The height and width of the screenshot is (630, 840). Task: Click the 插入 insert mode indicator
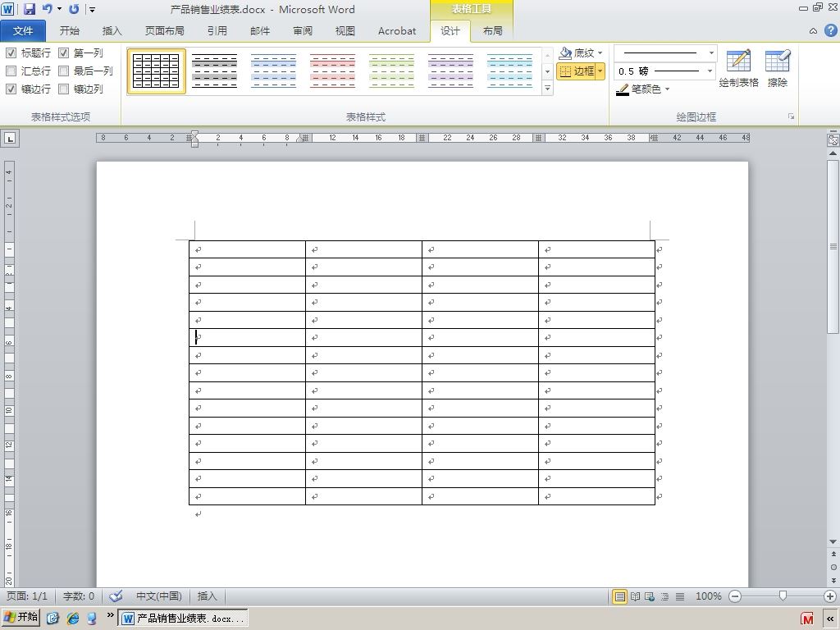click(208, 596)
